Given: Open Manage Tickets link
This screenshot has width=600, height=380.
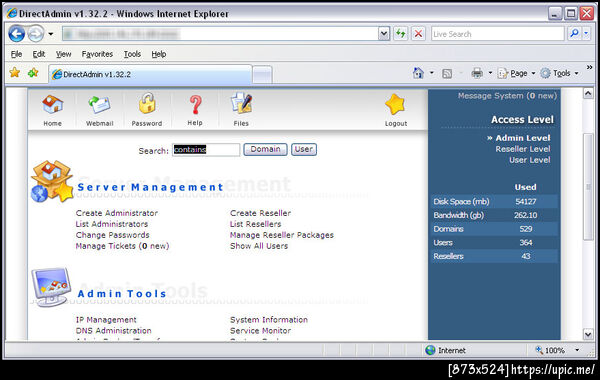Looking at the screenshot, I should (x=122, y=246).
